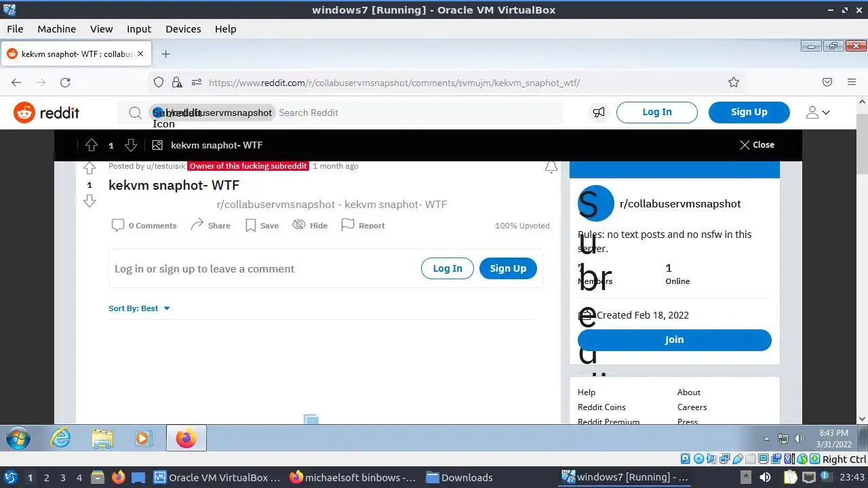Upvote using the arrow in the black title bar
The image size is (868, 488).
tap(92, 145)
